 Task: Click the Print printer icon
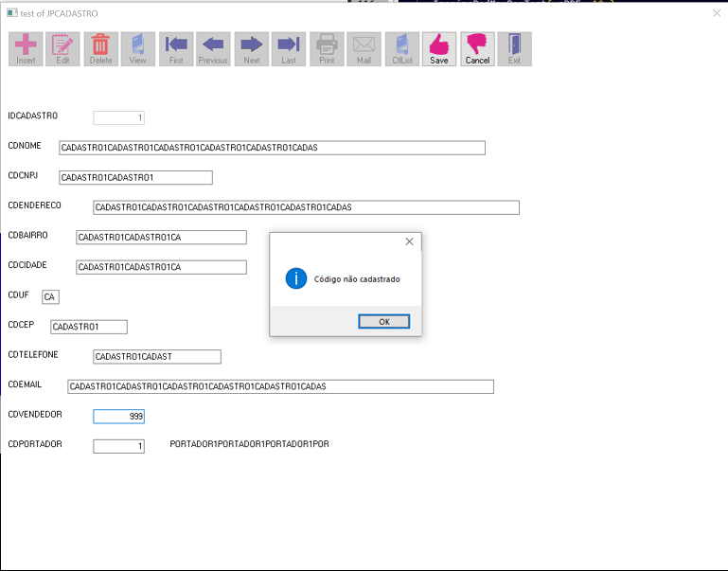pyautogui.click(x=327, y=48)
